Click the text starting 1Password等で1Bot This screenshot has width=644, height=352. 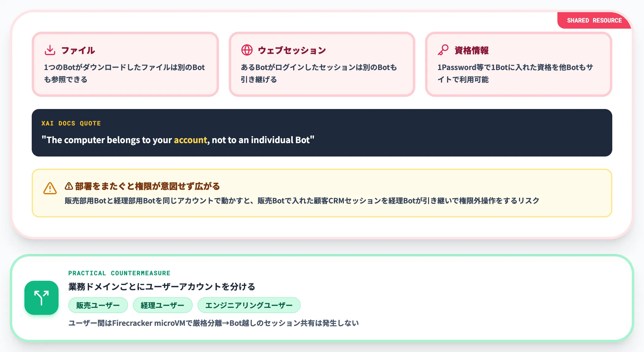pyautogui.click(x=515, y=73)
